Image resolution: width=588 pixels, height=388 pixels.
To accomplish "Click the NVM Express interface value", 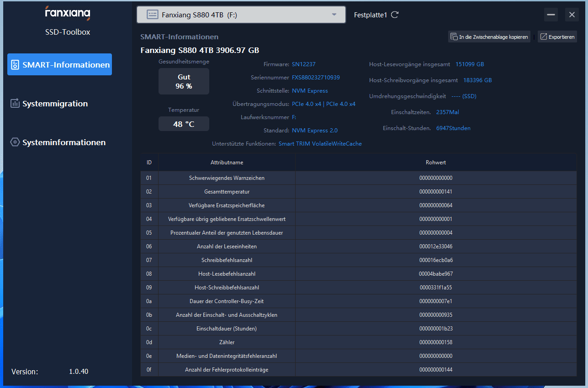I will [310, 91].
